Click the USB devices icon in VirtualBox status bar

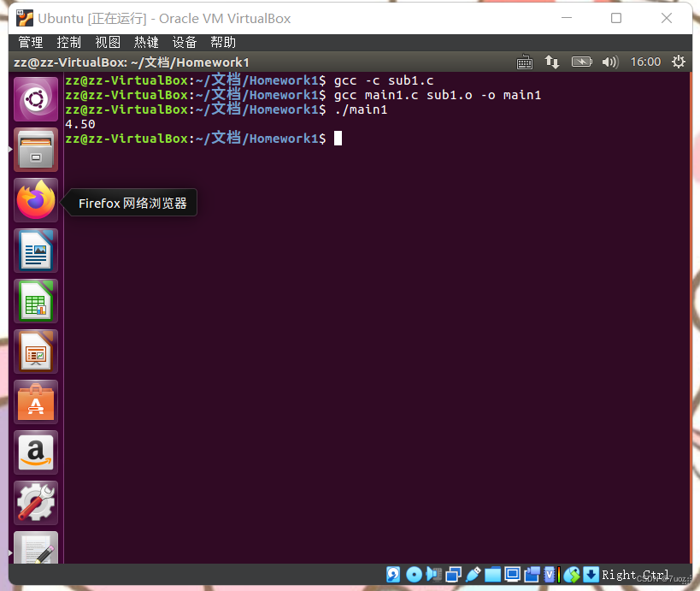pos(472,575)
